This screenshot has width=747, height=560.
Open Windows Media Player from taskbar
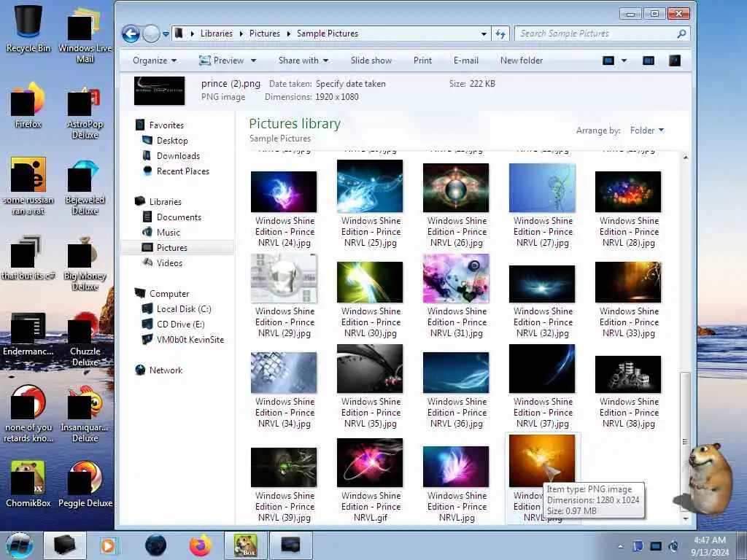tap(108, 545)
